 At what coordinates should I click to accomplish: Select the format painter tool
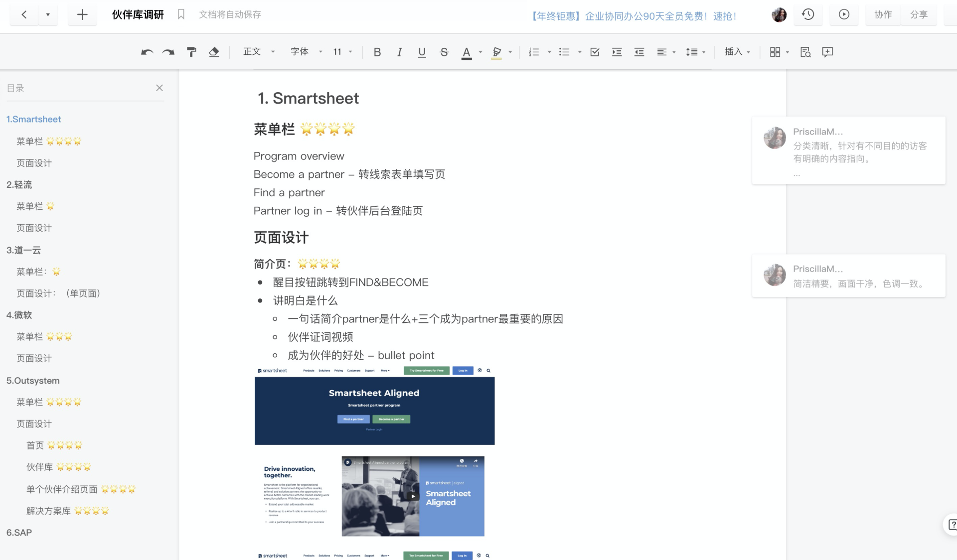click(x=191, y=52)
